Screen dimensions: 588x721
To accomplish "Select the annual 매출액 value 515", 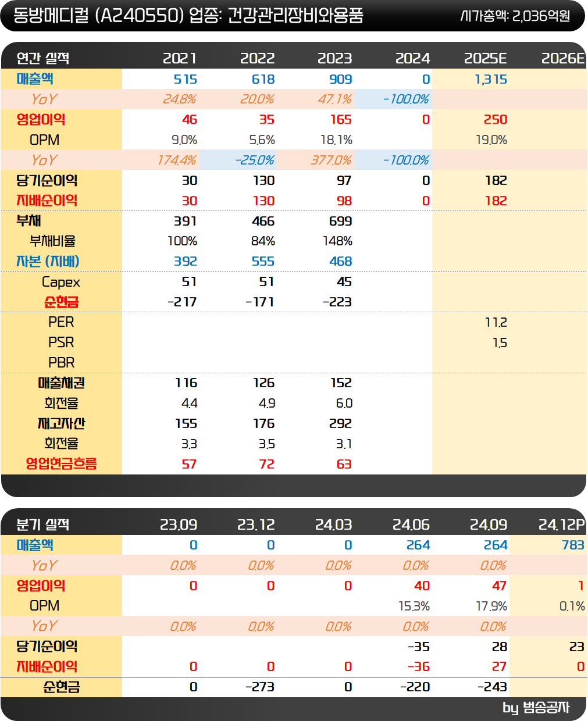I will coord(186,79).
